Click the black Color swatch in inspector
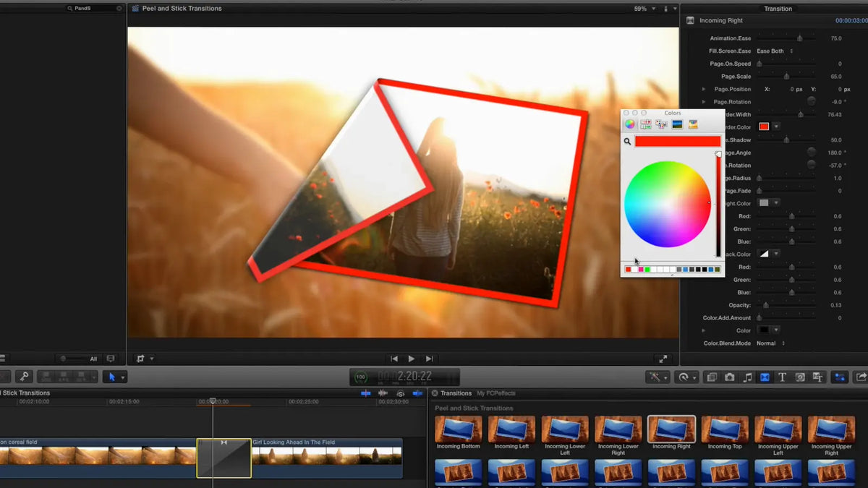Viewport: 868px width, 488px height. pyautogui.click(x=764, y=330)
